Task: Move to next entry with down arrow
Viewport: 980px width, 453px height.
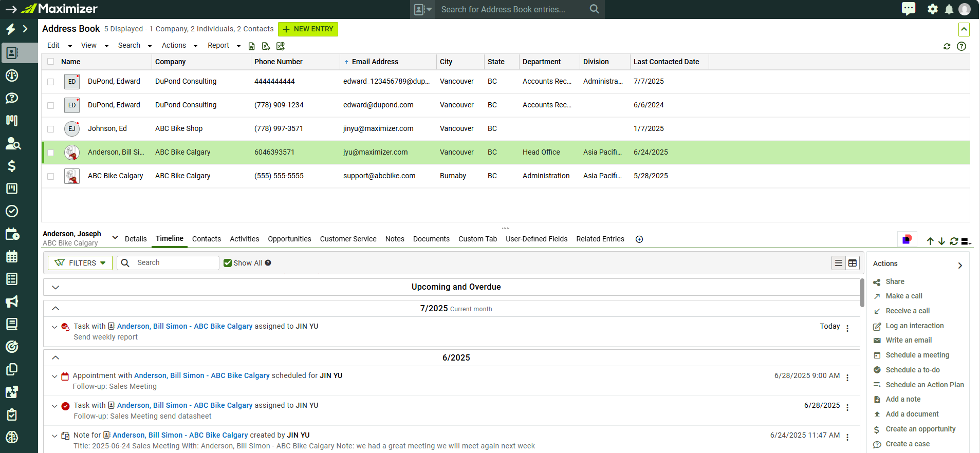Action: (x=941, y=241)
